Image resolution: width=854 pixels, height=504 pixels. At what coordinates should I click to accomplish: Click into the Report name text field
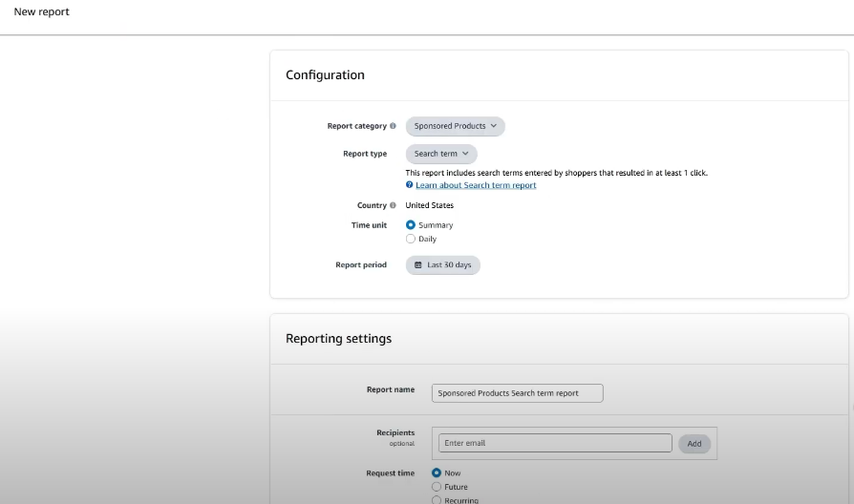click(x=517, y=393)
